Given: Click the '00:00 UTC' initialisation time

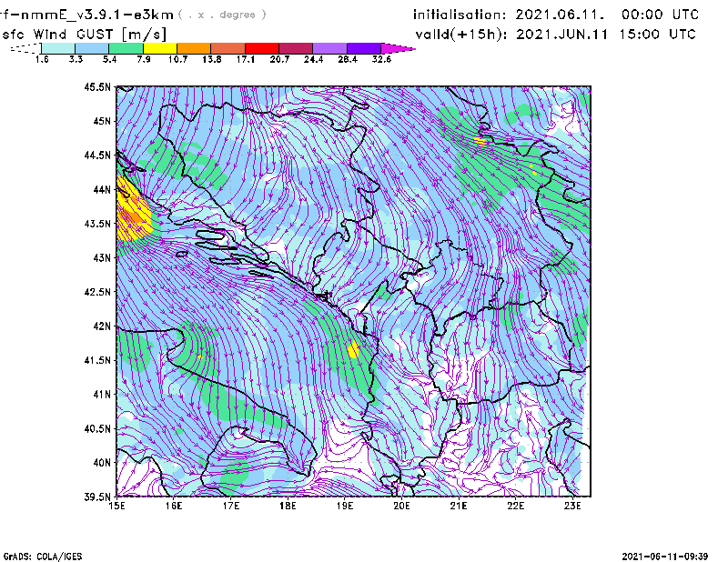Looking at the screenshot, I should 660,15.
